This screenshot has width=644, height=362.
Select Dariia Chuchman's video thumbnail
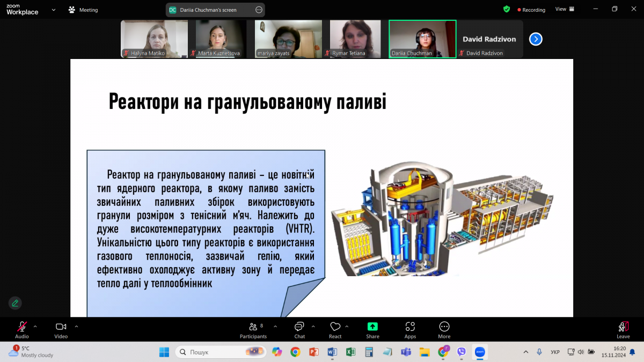(422, 39)
